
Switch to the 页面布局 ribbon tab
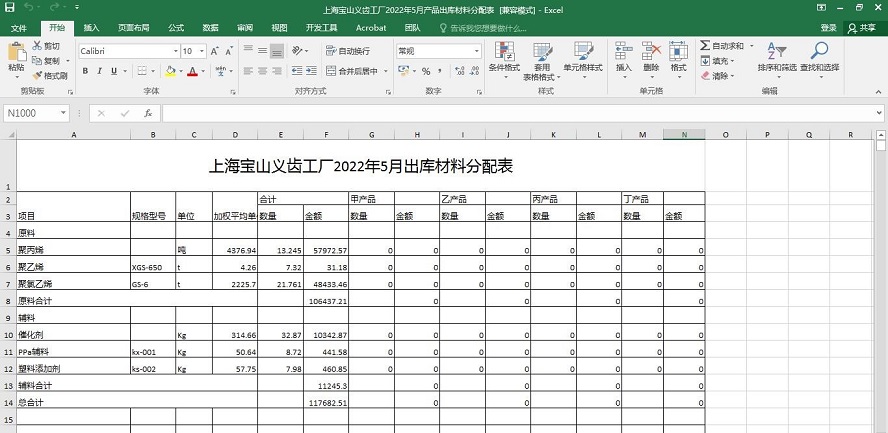[134, 28]
